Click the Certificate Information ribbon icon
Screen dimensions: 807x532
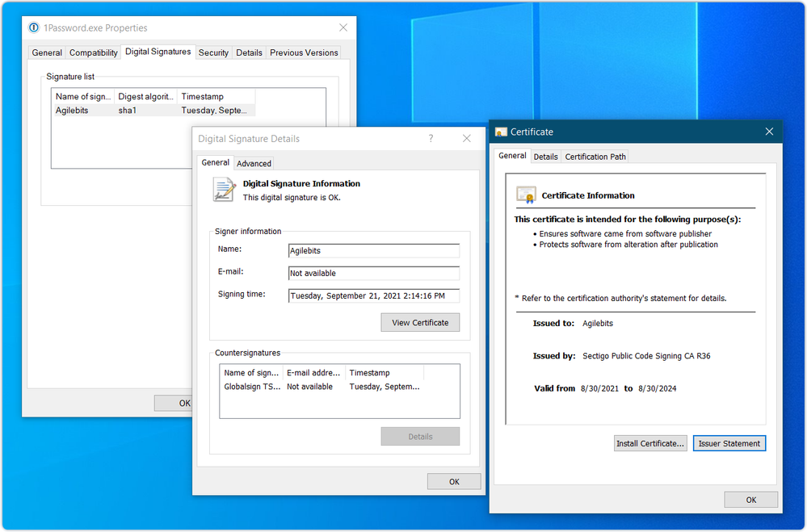[x=526, y=195]
